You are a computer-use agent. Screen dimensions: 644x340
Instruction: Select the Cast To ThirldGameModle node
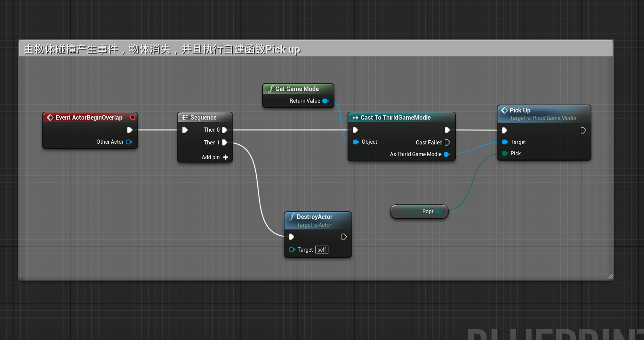pyautogui.click(x=401, y=117)
